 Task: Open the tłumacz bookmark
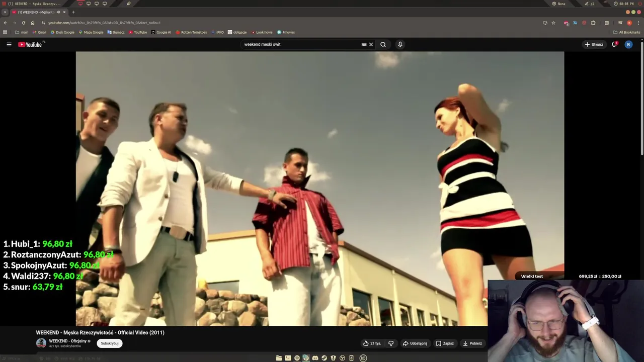coord(116,32)
